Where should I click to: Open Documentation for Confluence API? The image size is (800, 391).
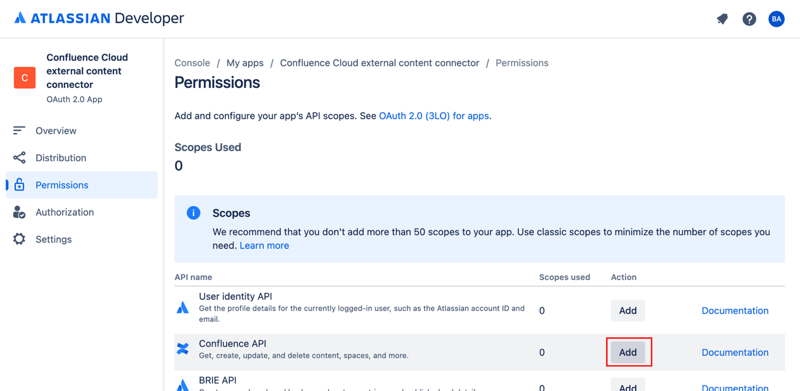[x=735, y=352]
